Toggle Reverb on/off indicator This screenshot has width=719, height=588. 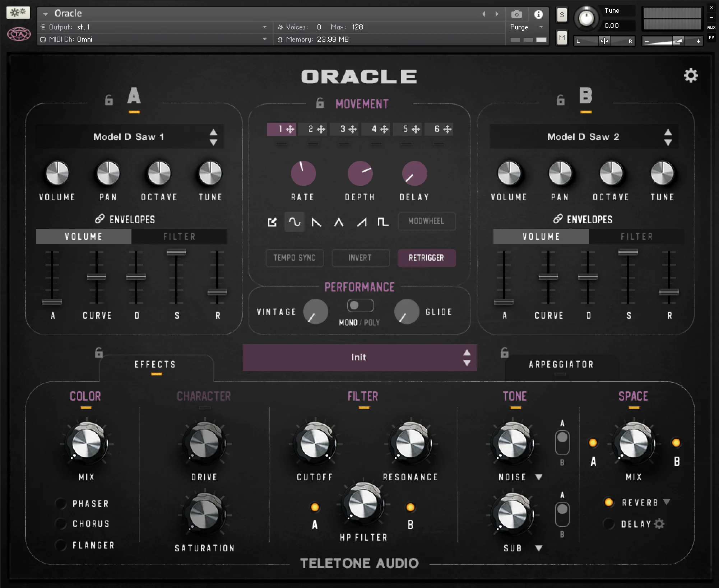(608, 502)
